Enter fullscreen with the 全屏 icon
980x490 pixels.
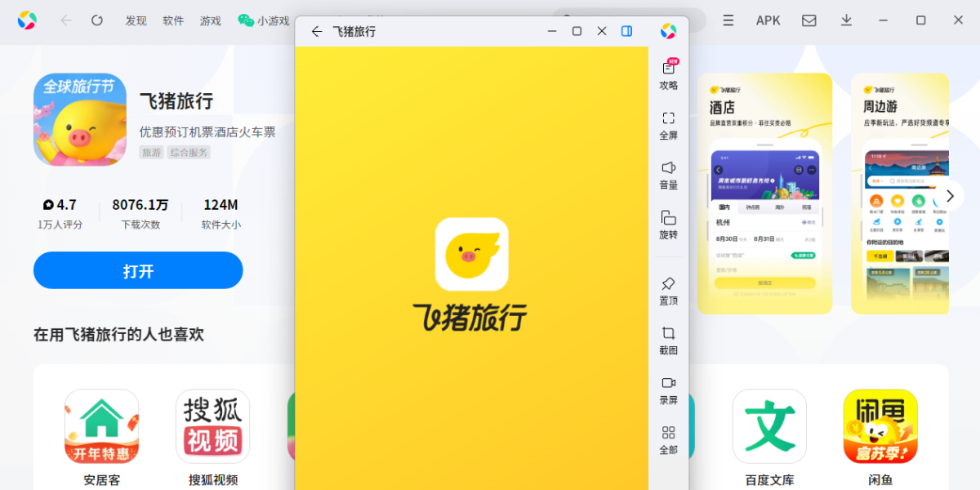point(668,118)
